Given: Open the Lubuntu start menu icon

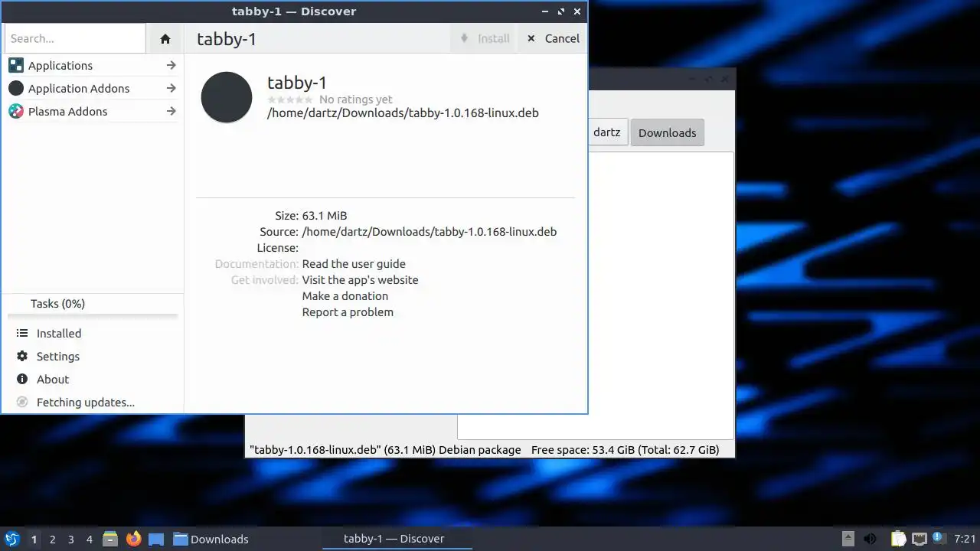Looking at the screenshot, I should pyautogui.click(x=12, y=539).
